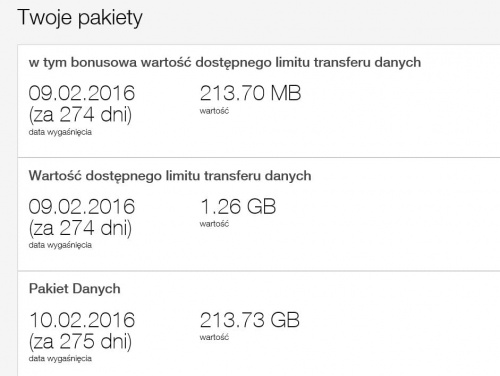500x376 pixels.
Task: Click the 'Twoje pakiety' heading
Action: [x=80, y=18]
